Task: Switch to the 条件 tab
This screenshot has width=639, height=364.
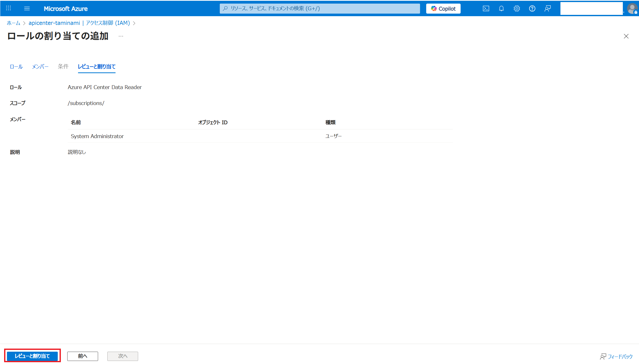Action: point(63,66)
